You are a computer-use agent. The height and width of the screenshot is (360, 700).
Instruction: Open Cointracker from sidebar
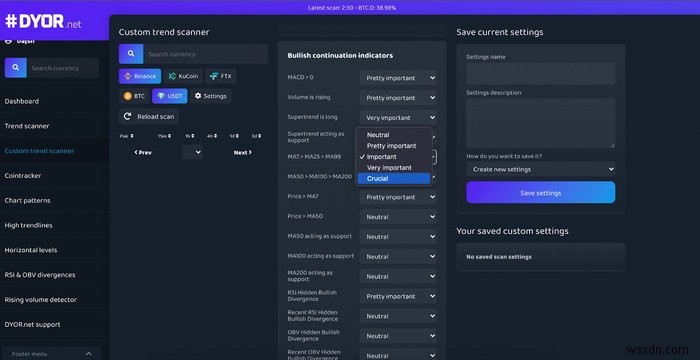click(23, 176)
